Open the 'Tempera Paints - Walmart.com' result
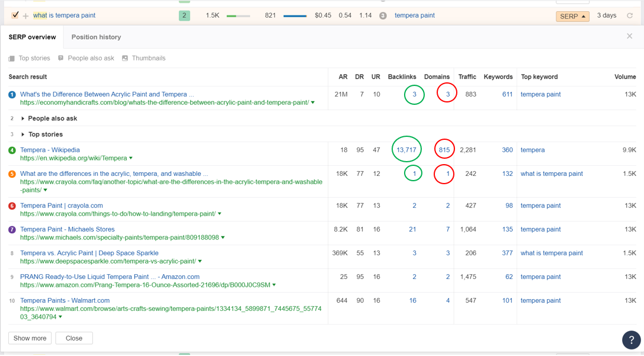644x356 pixels. pyautogui.click(x=65, y=300)
